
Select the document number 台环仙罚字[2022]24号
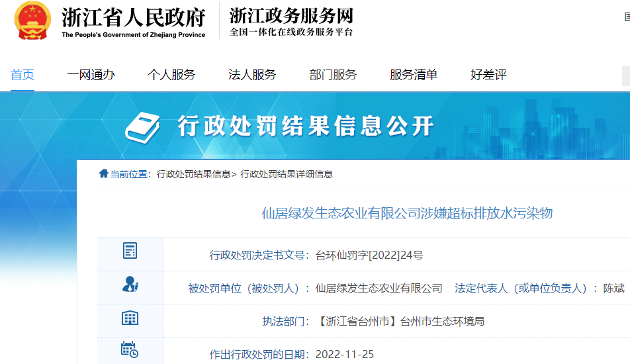click(369, 255)
